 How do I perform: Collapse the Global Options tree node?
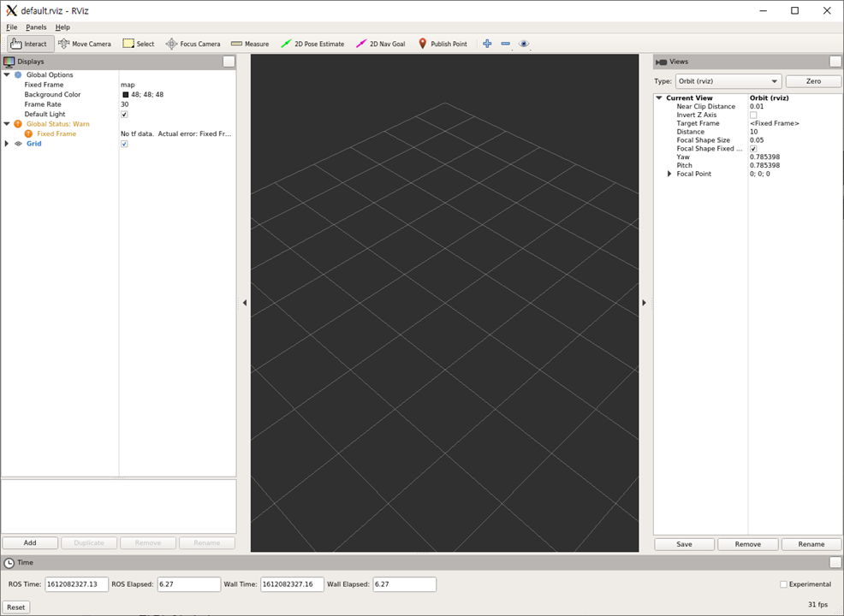pos(7,74)
